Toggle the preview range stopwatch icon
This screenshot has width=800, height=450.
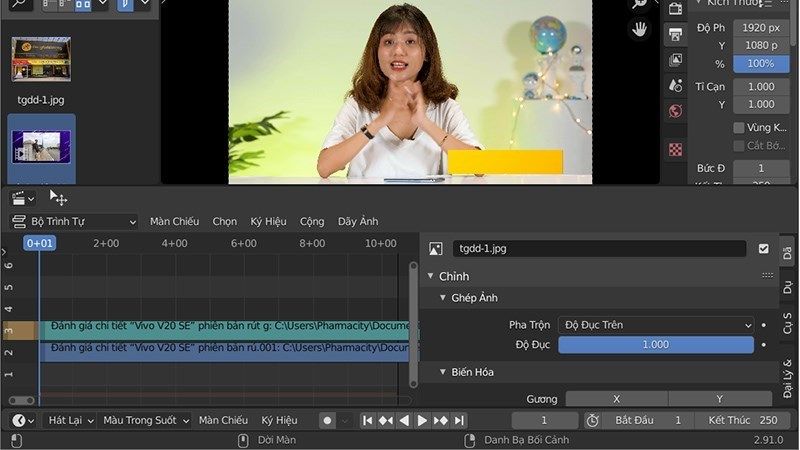[x=592, y=420]
